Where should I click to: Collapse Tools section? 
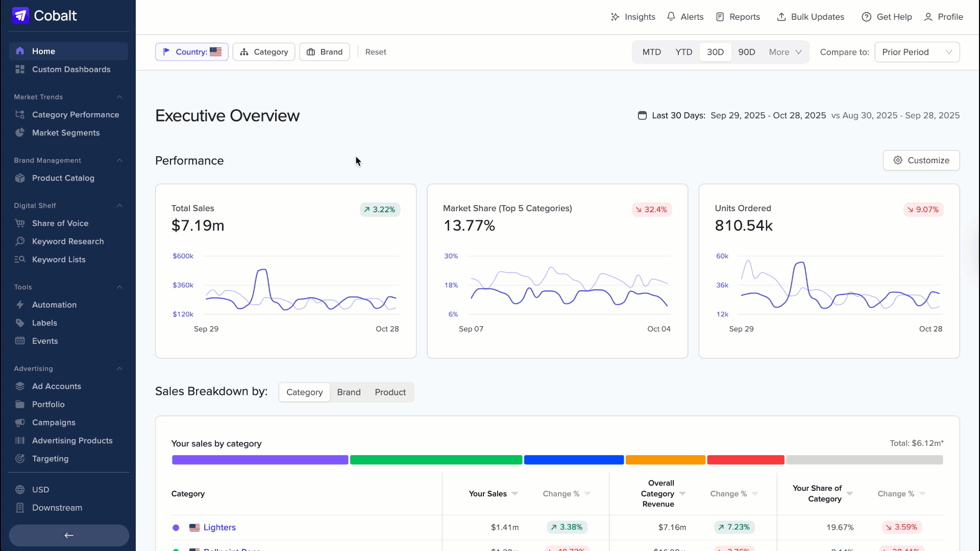(119, 287)
